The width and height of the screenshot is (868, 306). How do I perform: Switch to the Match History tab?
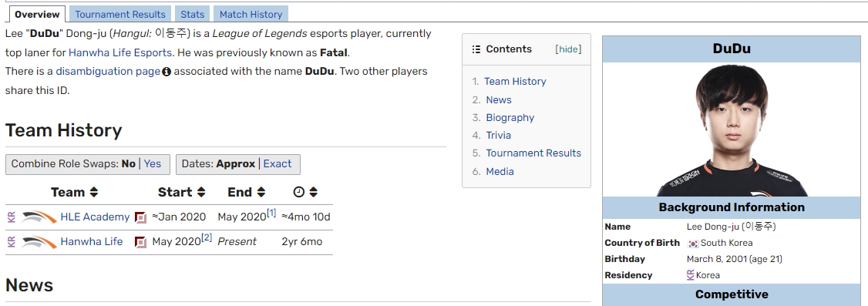pyautogui.click(x=251, y=15)
